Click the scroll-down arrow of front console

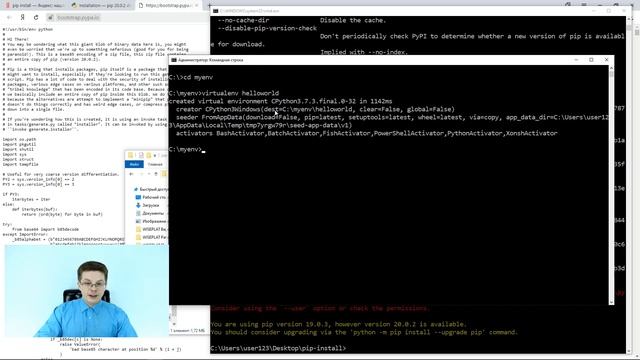click(611, 302)
